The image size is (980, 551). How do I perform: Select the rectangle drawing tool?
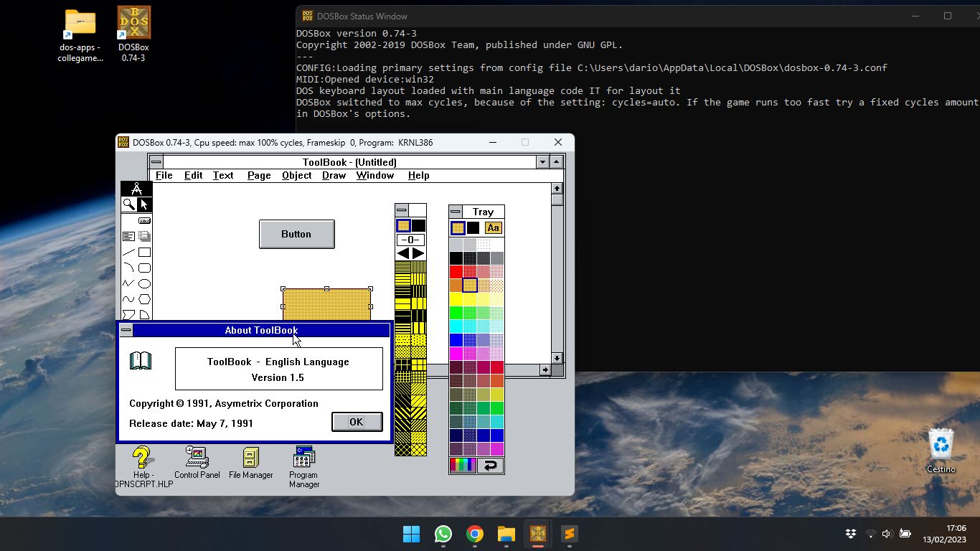pos(144,252)
